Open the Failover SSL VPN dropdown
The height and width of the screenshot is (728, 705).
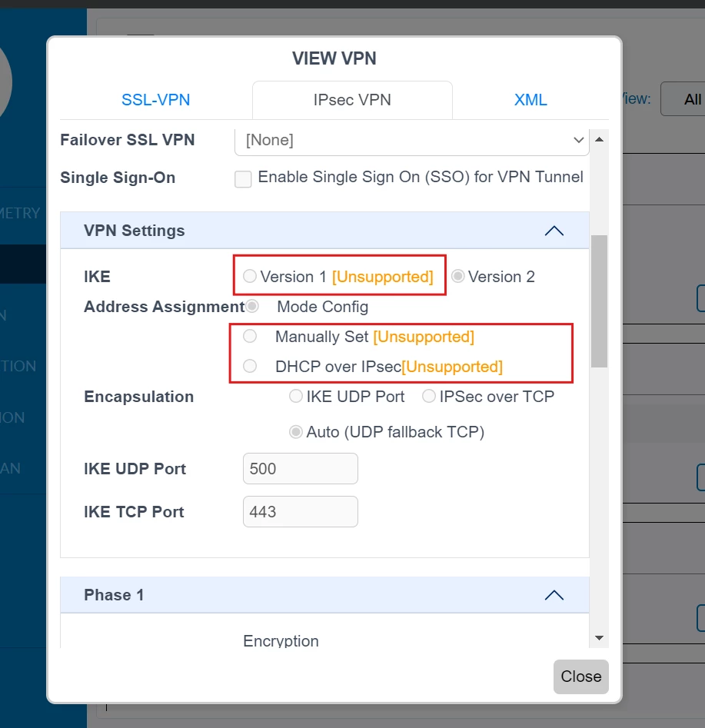coord(412,140)
